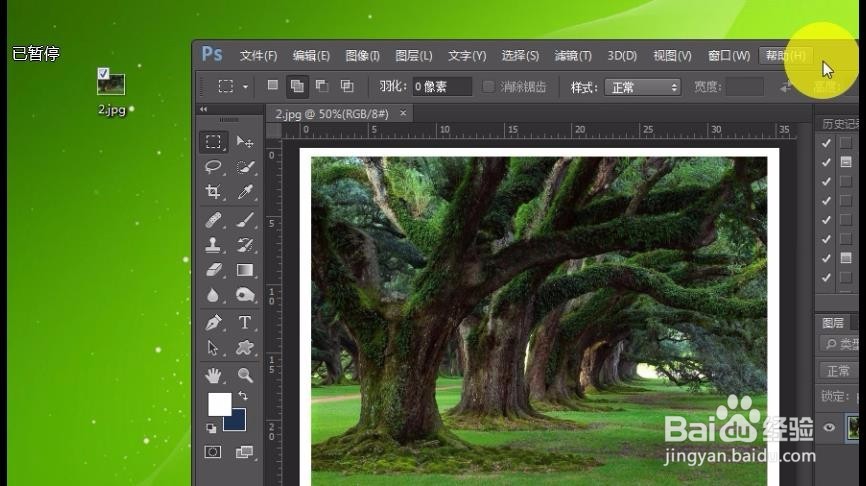Click the foreground white color swatch
Screen dimensions: 866x486
(219, 404)
